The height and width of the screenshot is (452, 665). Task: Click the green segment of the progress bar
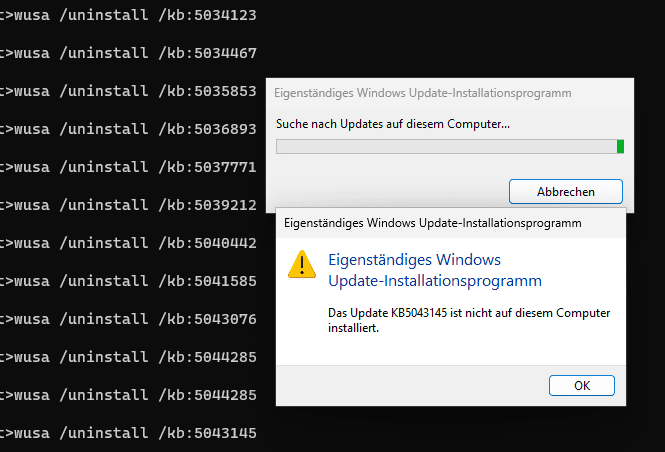click(x=620, y=147)
